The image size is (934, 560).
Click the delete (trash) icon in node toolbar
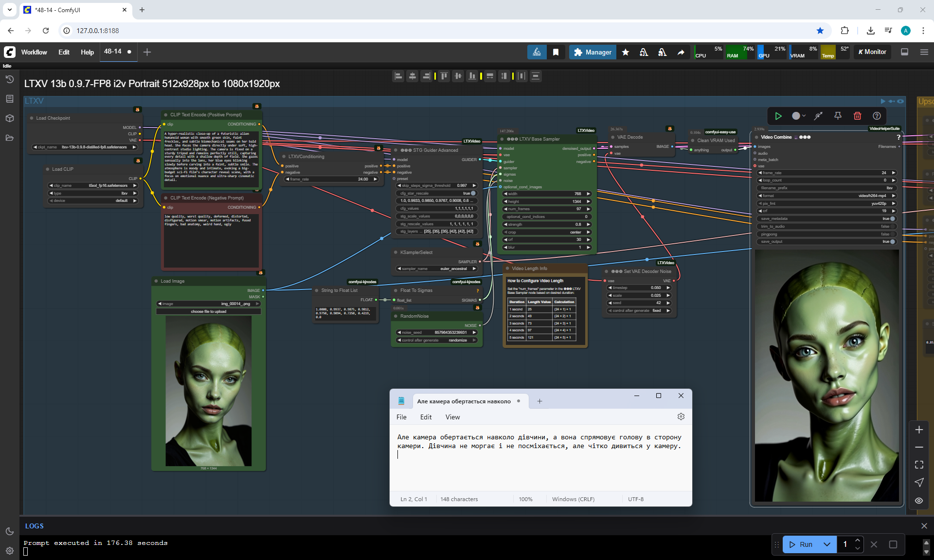coord(857,116)
